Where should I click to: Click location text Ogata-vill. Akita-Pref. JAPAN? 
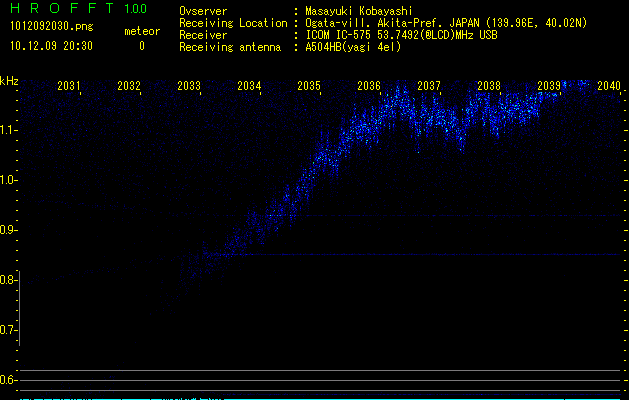[x=393, y=23]
